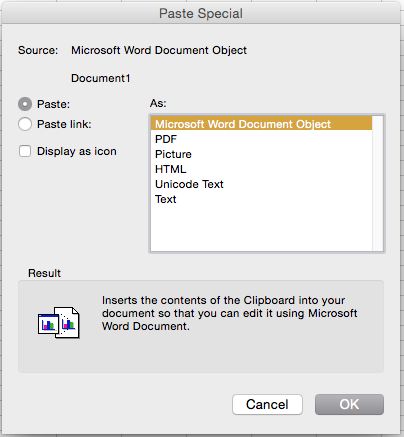This screenshot has width=404, height=437.
Task: Select HTML as the paste format
Action: pyautogui.click(x=261, y=169)
